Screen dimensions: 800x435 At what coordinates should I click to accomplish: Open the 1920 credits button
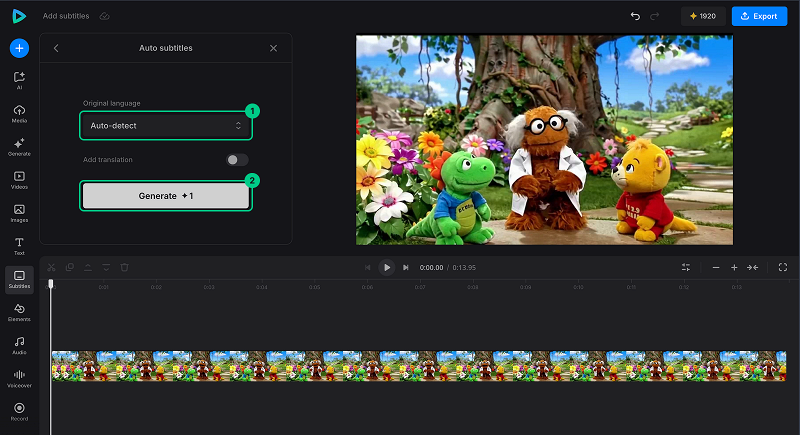click(x=703, y=16)
